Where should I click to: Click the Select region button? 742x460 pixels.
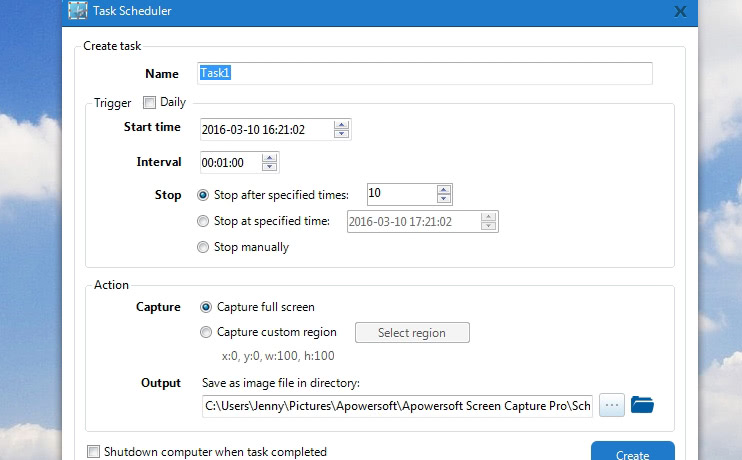412,333
